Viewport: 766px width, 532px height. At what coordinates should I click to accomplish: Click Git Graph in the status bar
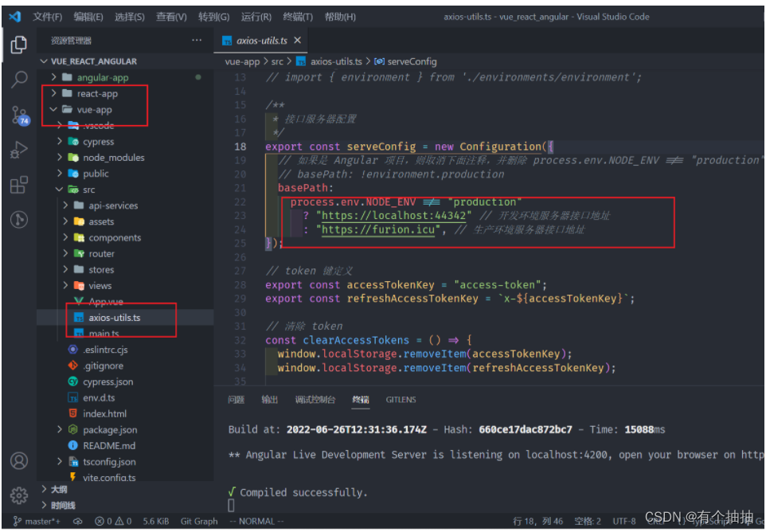pos(198,521)
